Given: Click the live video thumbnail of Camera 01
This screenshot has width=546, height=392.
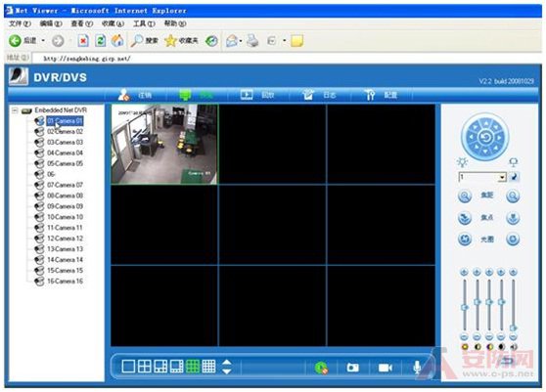Looking at the screenshot, I should tap(164, 144).
